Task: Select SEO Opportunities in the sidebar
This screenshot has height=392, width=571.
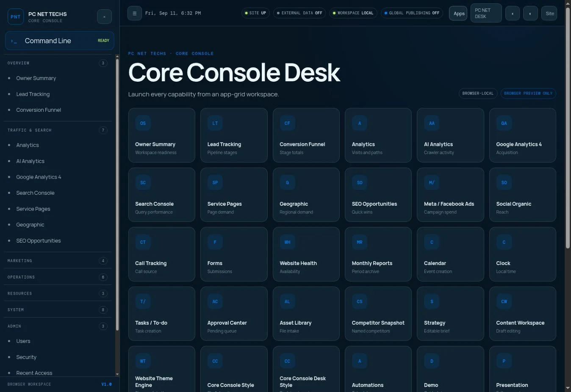Action: click(58, 240)
